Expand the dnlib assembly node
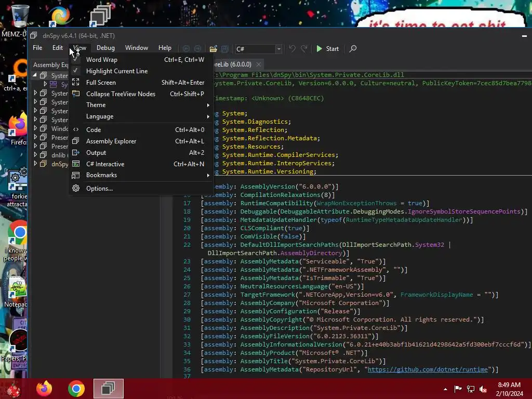Screen dimensions: 532x399 coord(35,155)
